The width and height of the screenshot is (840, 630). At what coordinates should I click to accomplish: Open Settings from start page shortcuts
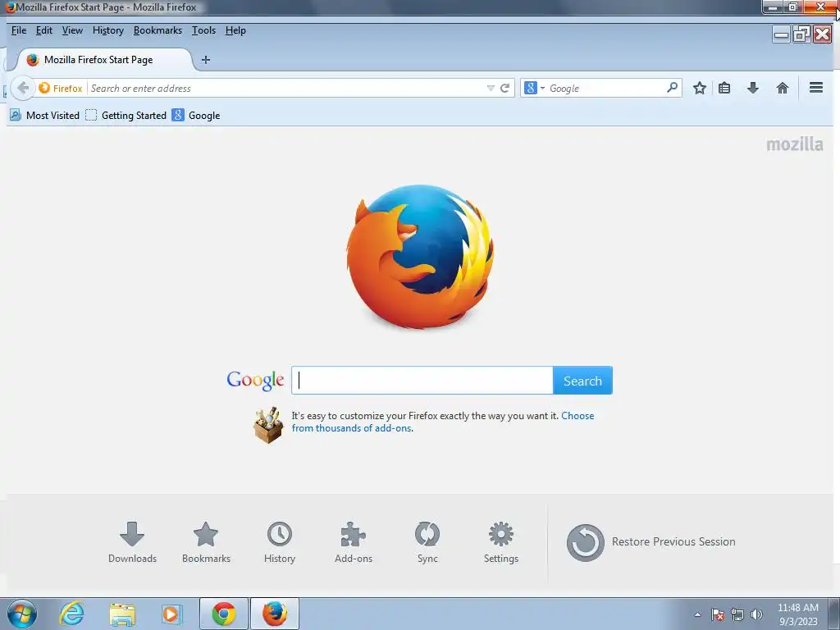pyautogui.click(x=501, y=542)
